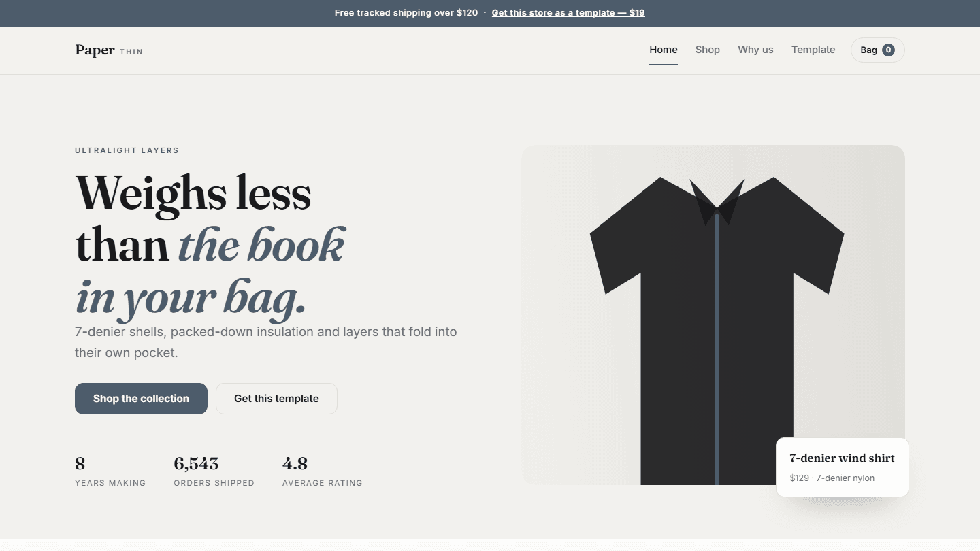Click the 'Weighs less' headline text

click(x=193, y=193)
